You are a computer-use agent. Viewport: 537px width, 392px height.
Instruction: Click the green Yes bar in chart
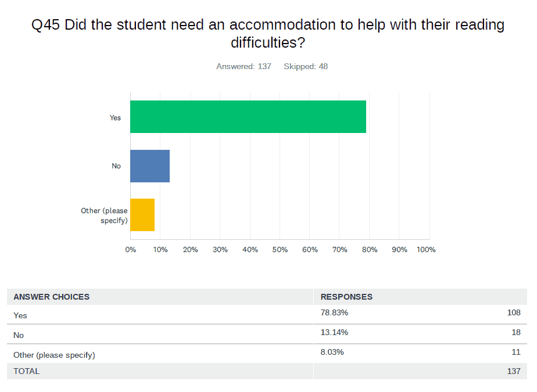click(248, 117)
